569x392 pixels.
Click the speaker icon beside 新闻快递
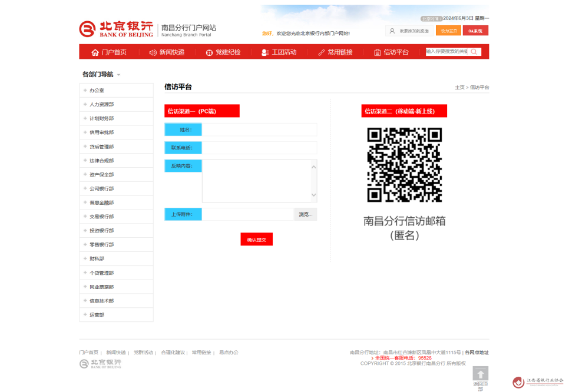(x=153, y=52)
